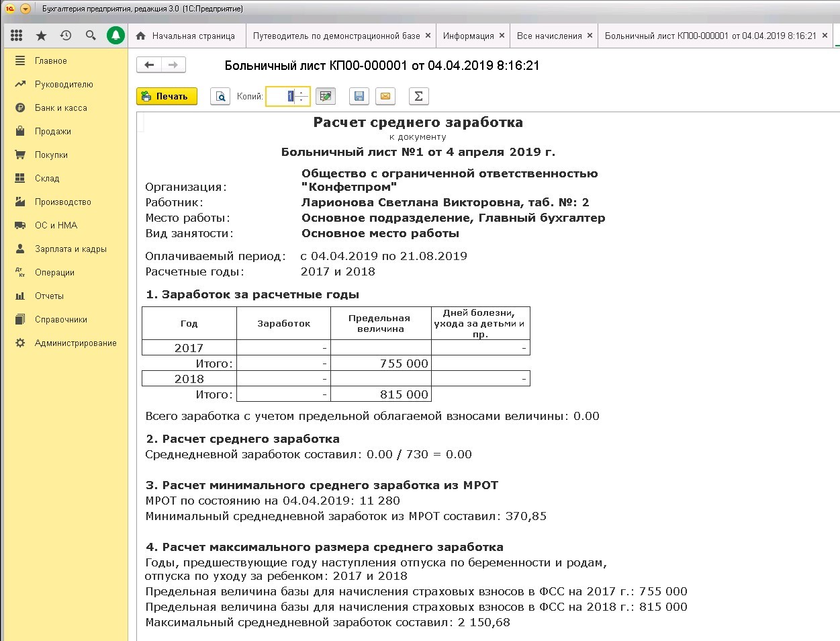Click the Справочники book icon
This screenshot has width=840, height=641.
click(20, 319)
